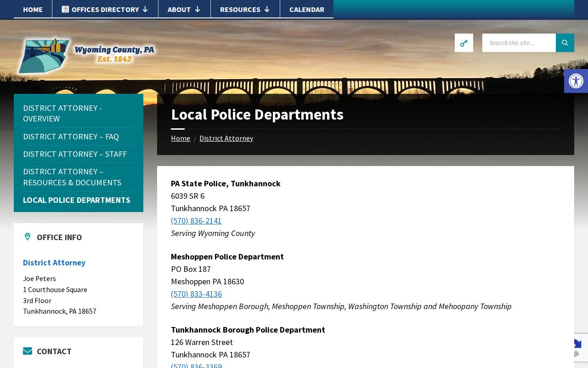
Task: Click the Joe Peters name text
Action: (x=40, y=278)
